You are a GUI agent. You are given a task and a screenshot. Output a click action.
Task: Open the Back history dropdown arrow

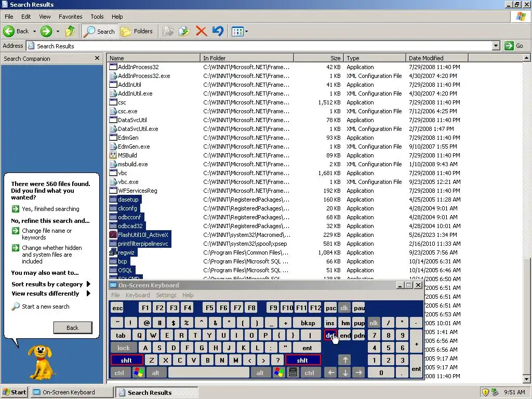[34, 32]
